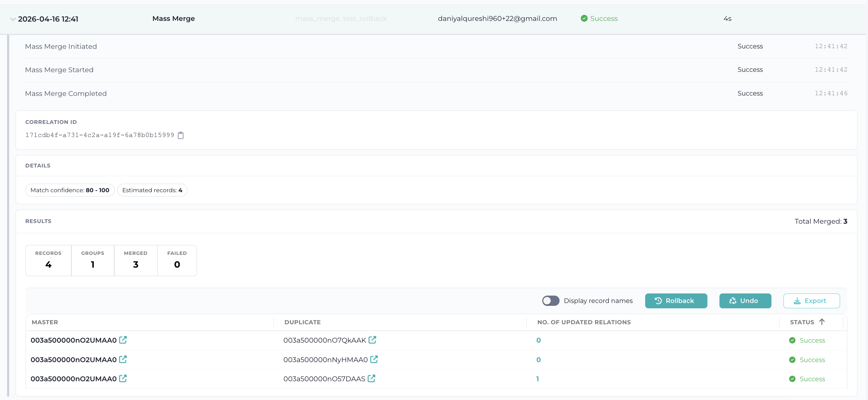Click the Rollback button
Screen dimensions: 868x400
676,301
